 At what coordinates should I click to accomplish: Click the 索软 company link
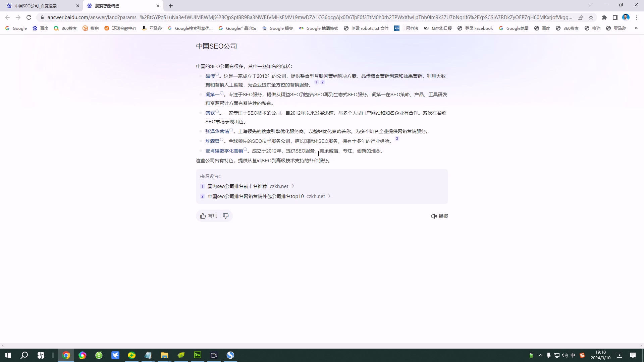click(210, 113)
